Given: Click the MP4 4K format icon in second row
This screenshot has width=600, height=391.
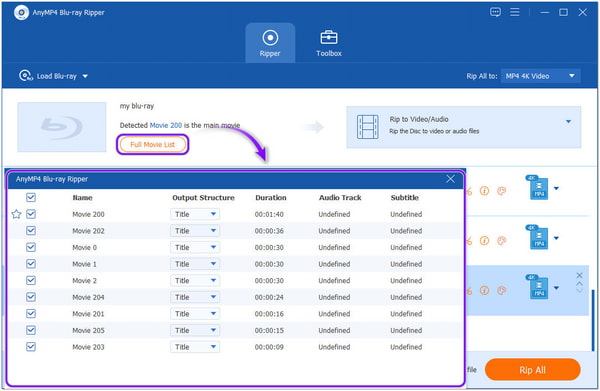Looking at the screenshot, I should point(538,237).
